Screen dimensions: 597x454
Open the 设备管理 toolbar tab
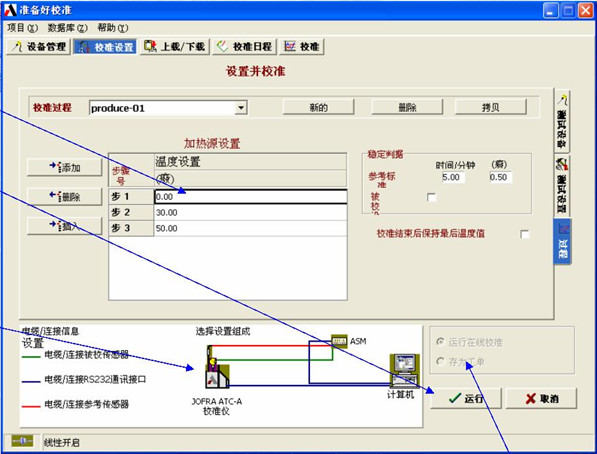point(38,47)
